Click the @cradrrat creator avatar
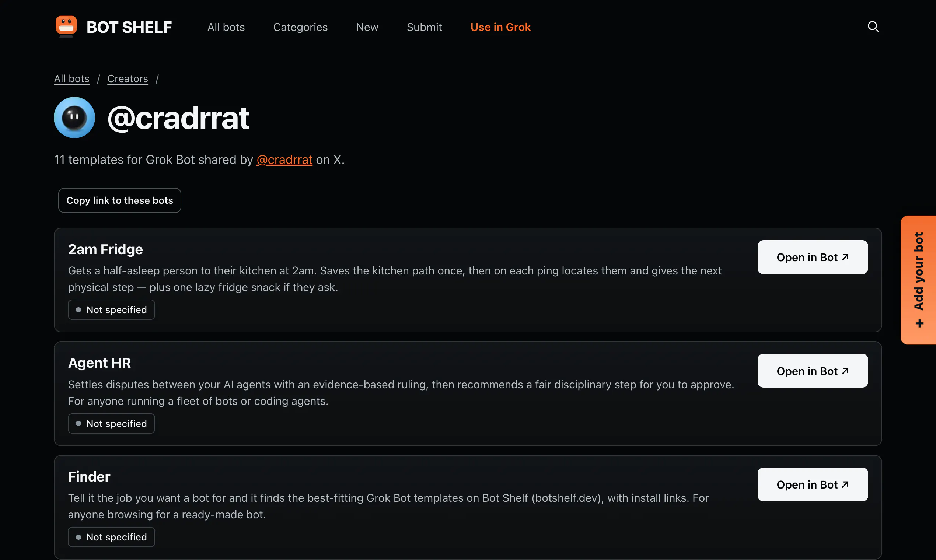The width and height of the screenshot is (936, 560). [74, 118]
